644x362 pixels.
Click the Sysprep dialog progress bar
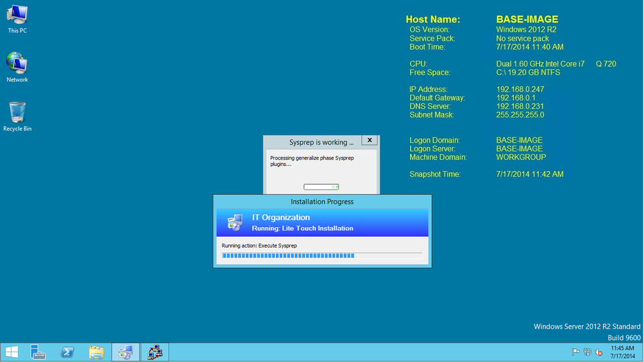(x=321, y=187)
